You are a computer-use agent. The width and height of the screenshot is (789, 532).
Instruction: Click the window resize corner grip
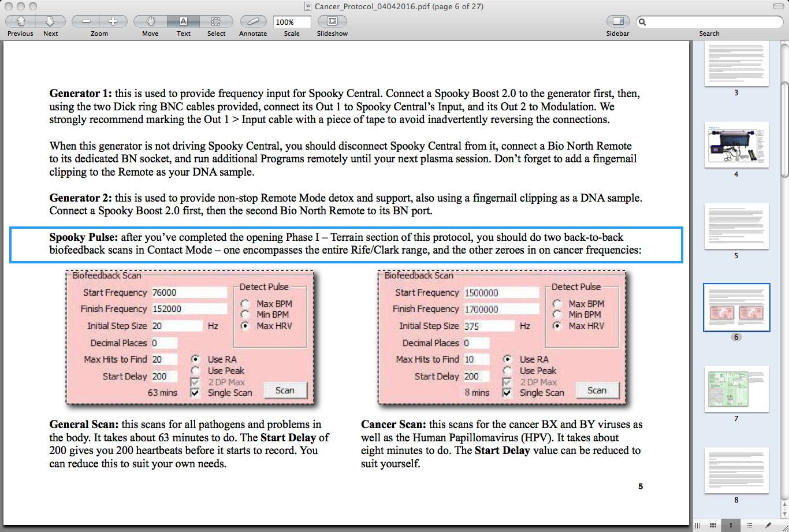[784, 527]
